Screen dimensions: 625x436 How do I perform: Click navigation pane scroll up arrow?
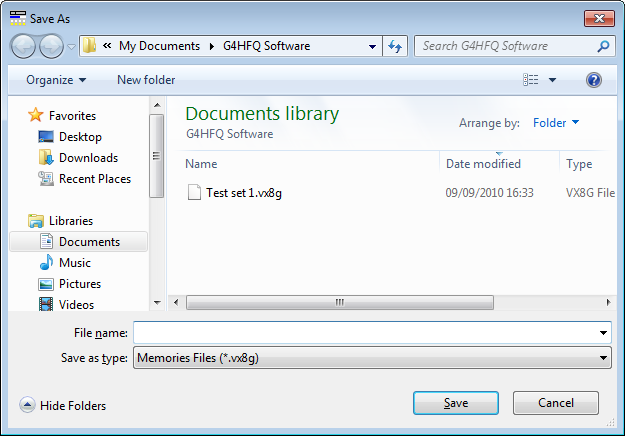[157, 105]
